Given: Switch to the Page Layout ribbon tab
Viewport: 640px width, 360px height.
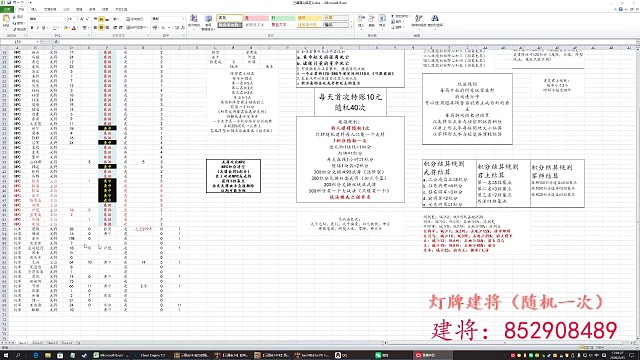Looking at the screenshot, I should pyautogui.click(x=50, y=9).
